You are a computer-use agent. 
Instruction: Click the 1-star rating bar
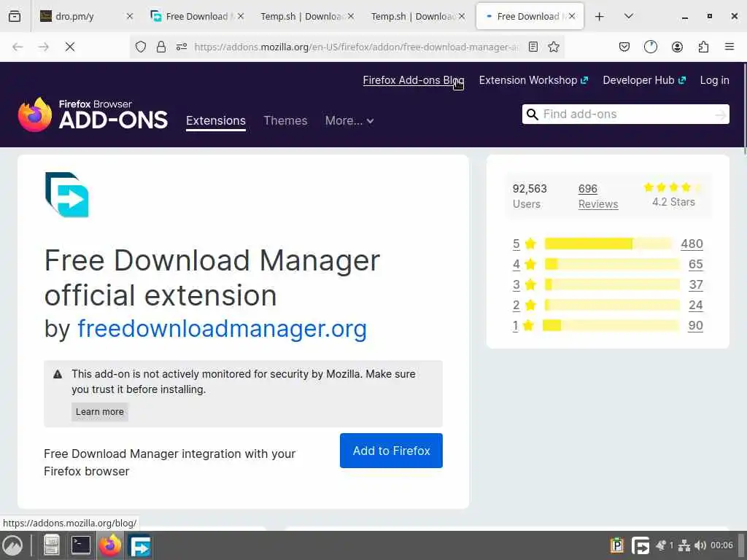[x=611, y=325]
